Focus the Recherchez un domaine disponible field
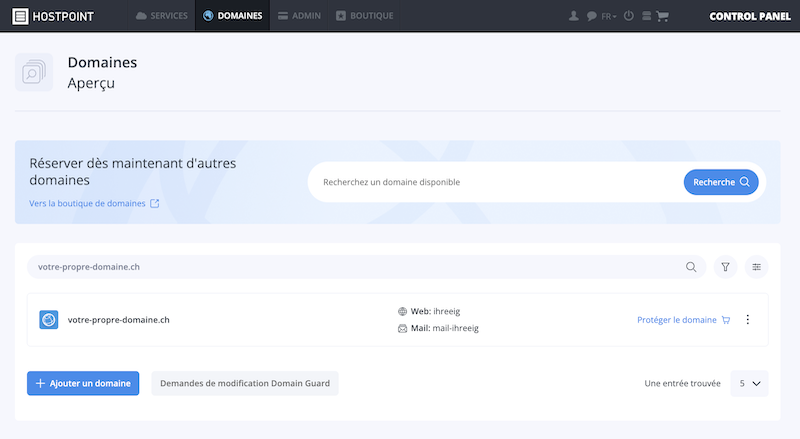Viewport: 800px width, 439px height. [495, 182]
